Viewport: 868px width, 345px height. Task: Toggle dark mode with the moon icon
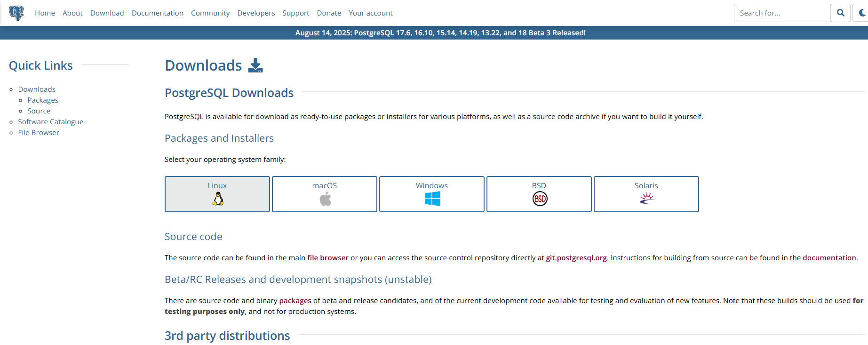click(862, 13)
